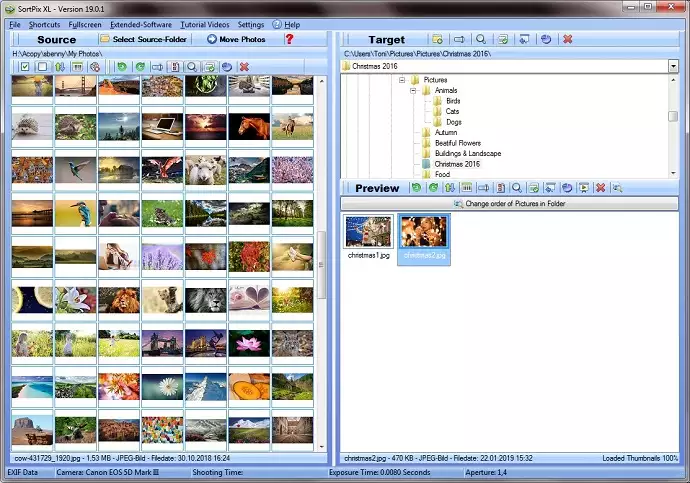Image resolution: width=690 pixels, height=483 pixels.
Task: Click the red delete icon in Source toolbar
Action: [x=243, y=67]
